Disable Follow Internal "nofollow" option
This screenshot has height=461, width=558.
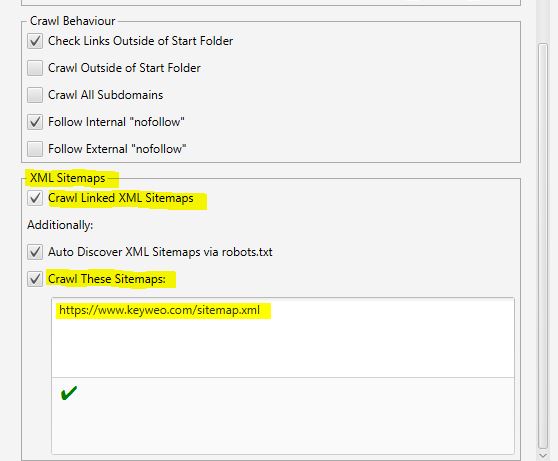(x=35, y=122)
